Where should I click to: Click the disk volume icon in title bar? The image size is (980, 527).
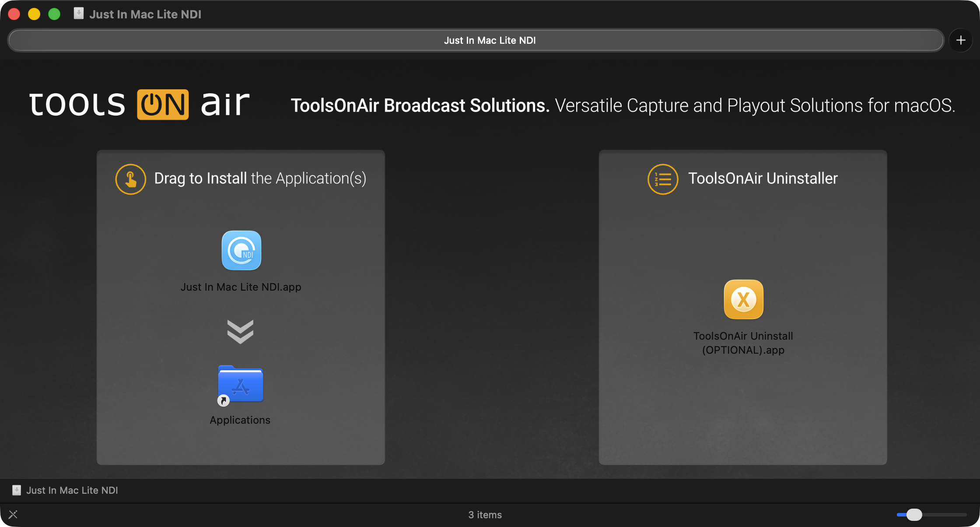tap(79, 14)
